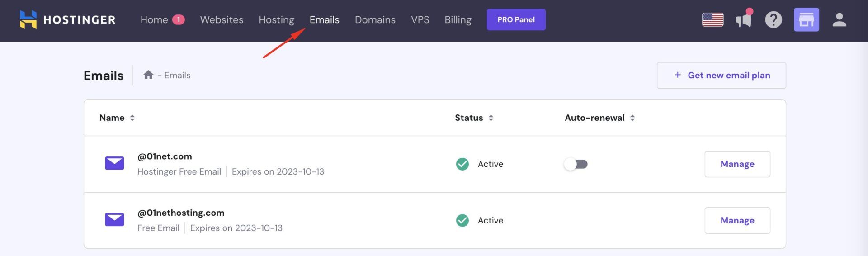868x256 pixels.
Task: Click the Home notification badge
Action: pyautogui.click(x=179, y=19)
